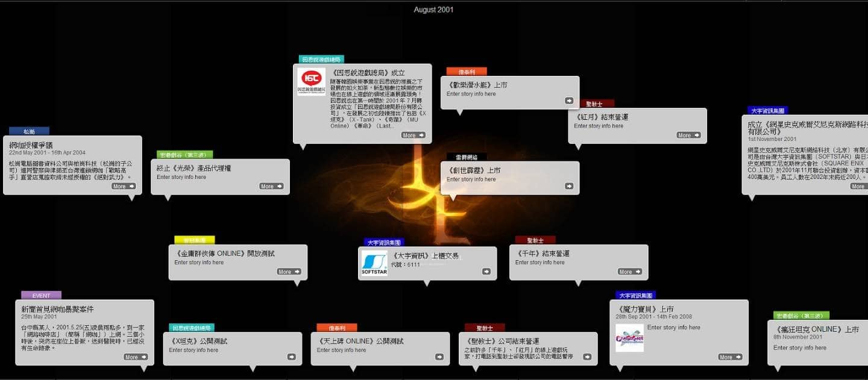Click date text 28th Sep 2001 - 14th Feb 2008
Viewport: 868px width, 380px height.
(654, 316)
